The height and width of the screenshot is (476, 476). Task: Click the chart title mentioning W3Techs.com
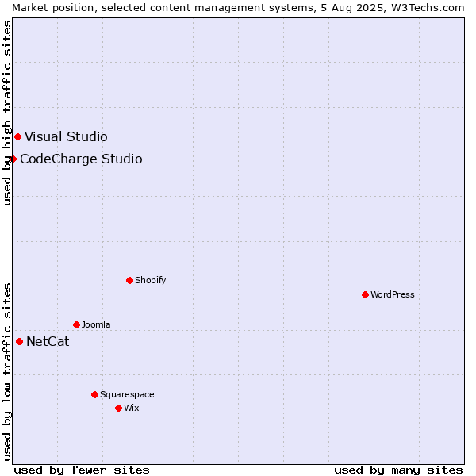238,8
